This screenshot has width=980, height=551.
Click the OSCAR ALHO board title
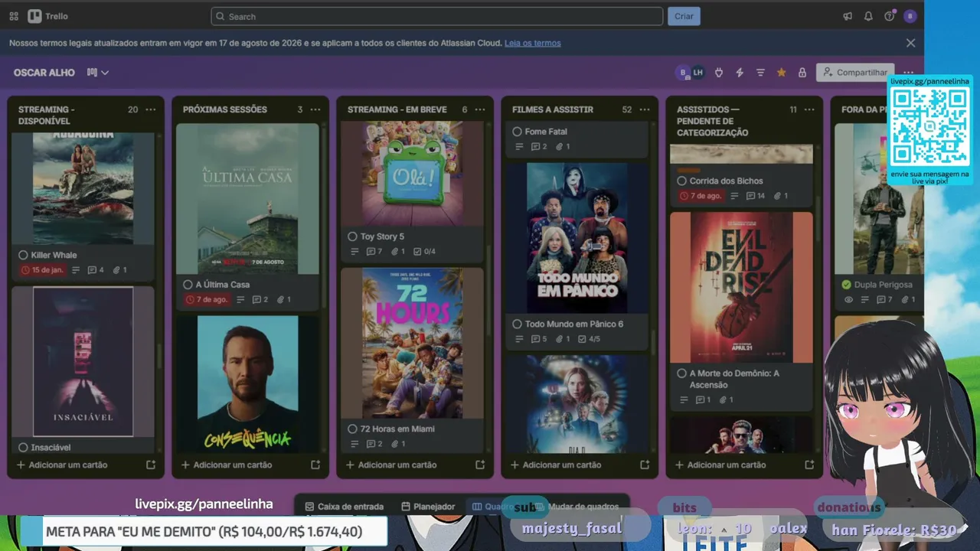44,73
